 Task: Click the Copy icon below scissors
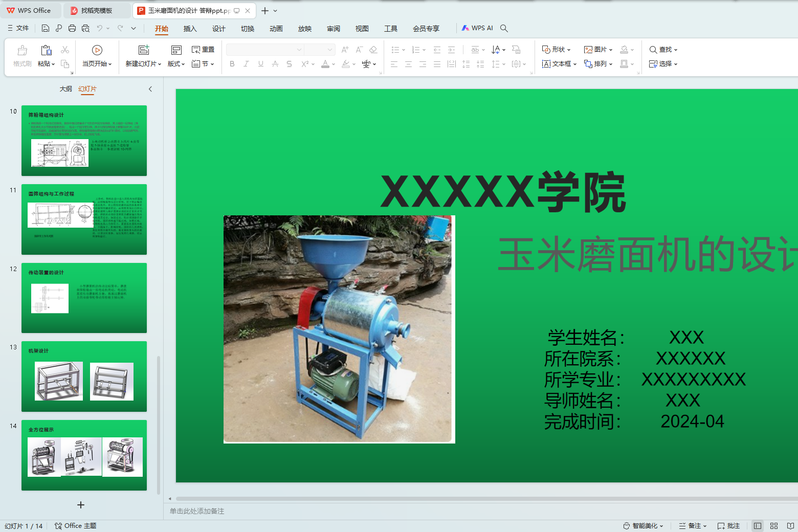click(x=65, y=64)
